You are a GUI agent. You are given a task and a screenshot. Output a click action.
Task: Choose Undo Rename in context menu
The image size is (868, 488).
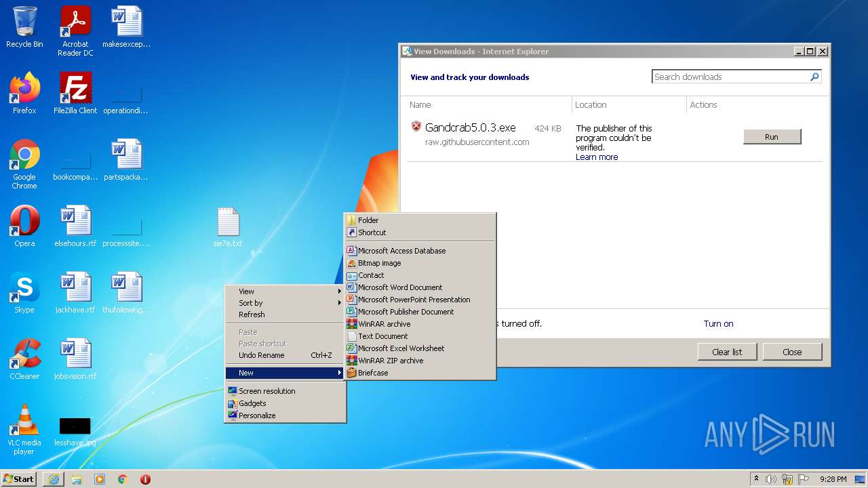click(x=285, y=355)
